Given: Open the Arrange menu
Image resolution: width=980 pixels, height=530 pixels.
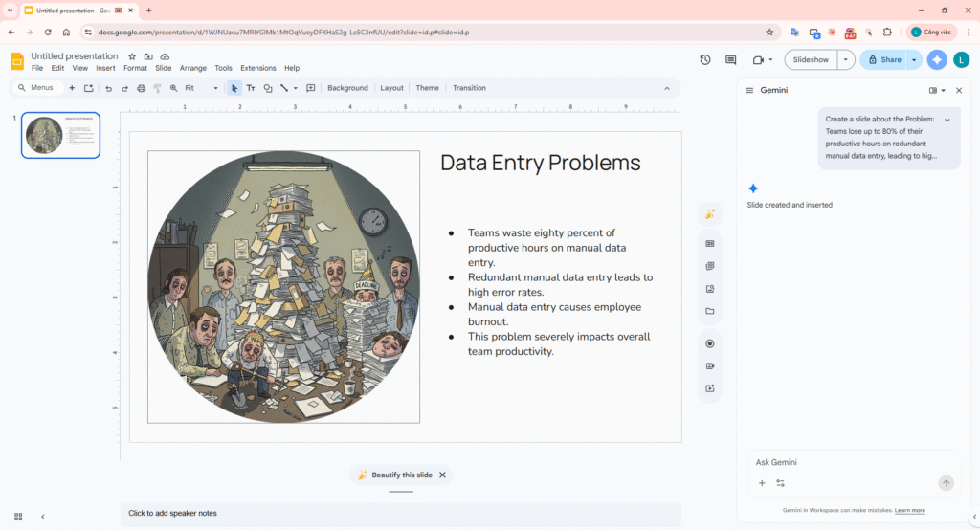Looking at the screenshot, I should tap(192, 68).
